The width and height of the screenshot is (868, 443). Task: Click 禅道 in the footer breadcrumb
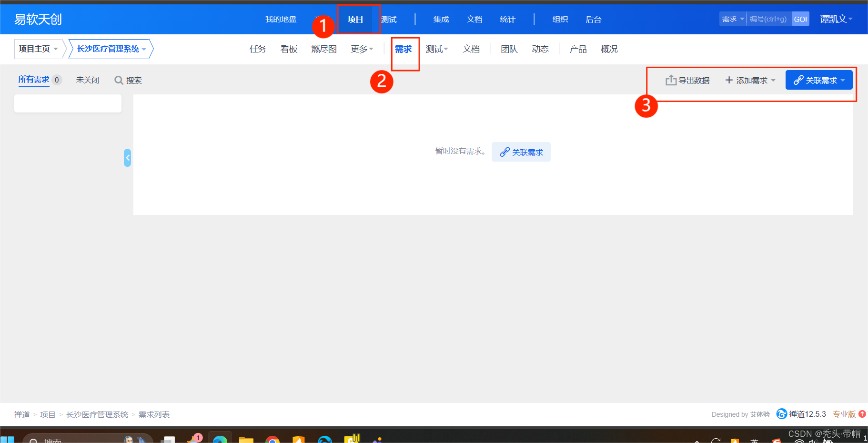(x=22, y=414)
